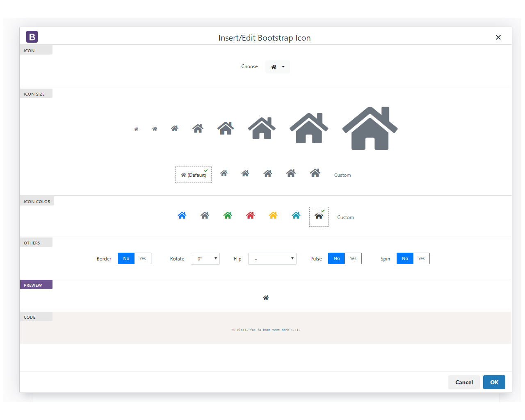Select the largest home icon size
This screenshot has width=525, height=420.
coord(370,128)
